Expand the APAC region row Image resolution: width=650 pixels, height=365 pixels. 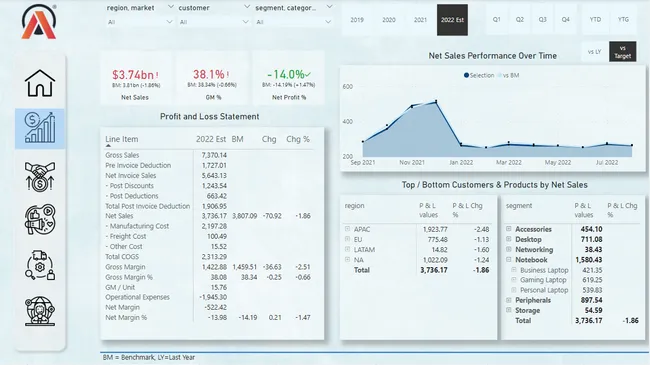(347, 229)
